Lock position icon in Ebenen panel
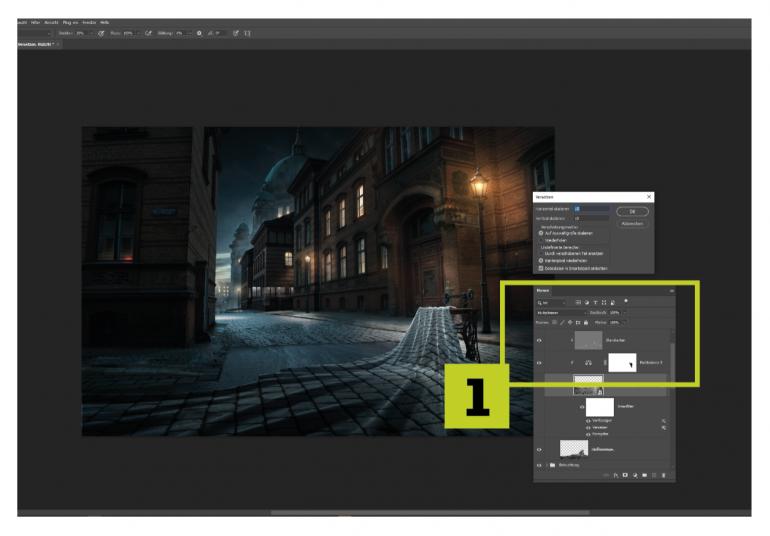The height and width of the screenshot is (536, 770). [571, 322]
